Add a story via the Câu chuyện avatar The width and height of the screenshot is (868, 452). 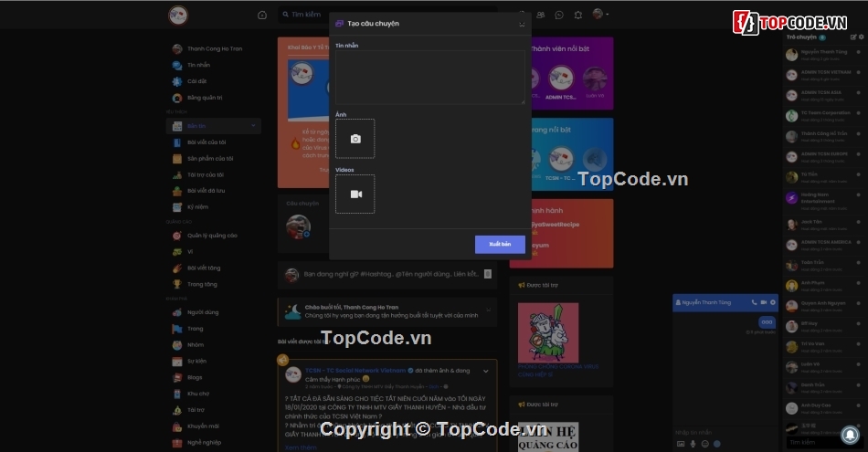(x=298, y=226)
